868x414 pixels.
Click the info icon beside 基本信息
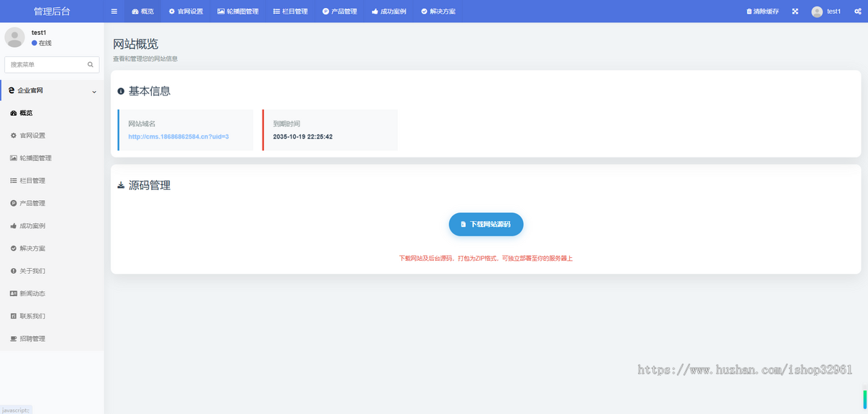click(x=121, y=92)
